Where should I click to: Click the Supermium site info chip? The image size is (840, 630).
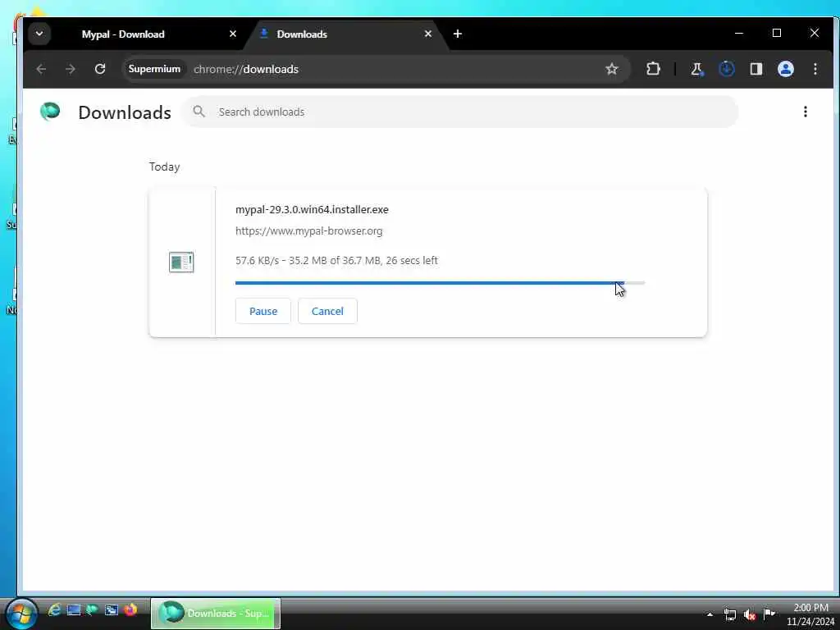[154, 69]
